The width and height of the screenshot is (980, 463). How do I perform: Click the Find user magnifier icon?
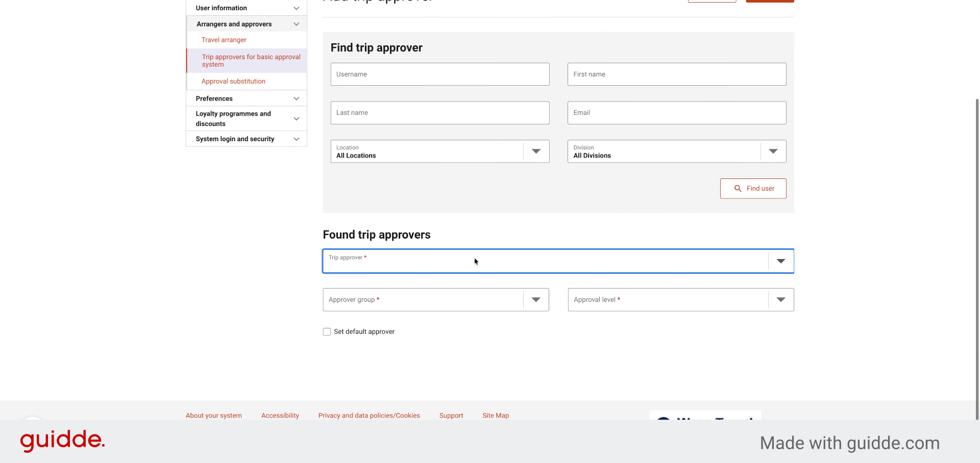(x=738, y=189)
